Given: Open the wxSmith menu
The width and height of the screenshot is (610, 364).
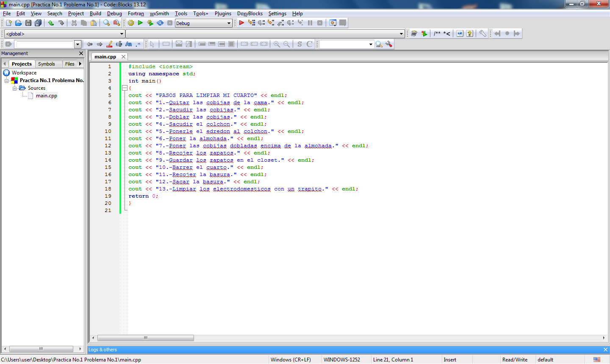Looking at the screenshot, I should pos(159,13).
